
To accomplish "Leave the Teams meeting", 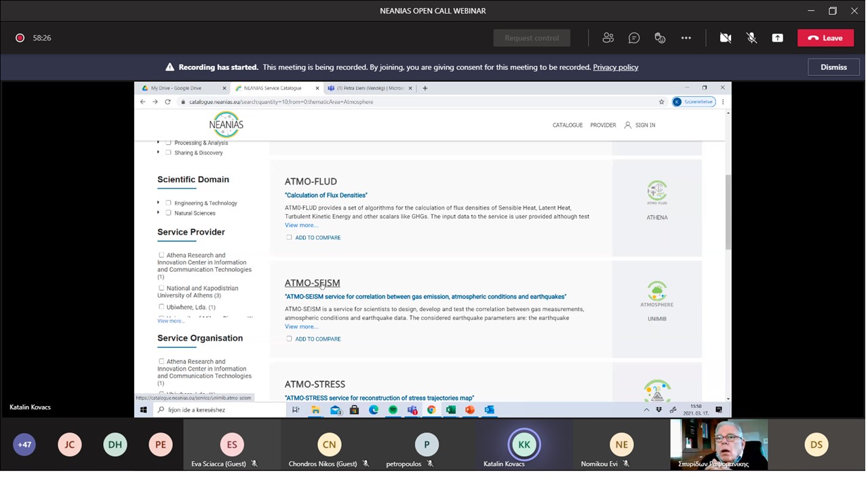I will 825,38.
